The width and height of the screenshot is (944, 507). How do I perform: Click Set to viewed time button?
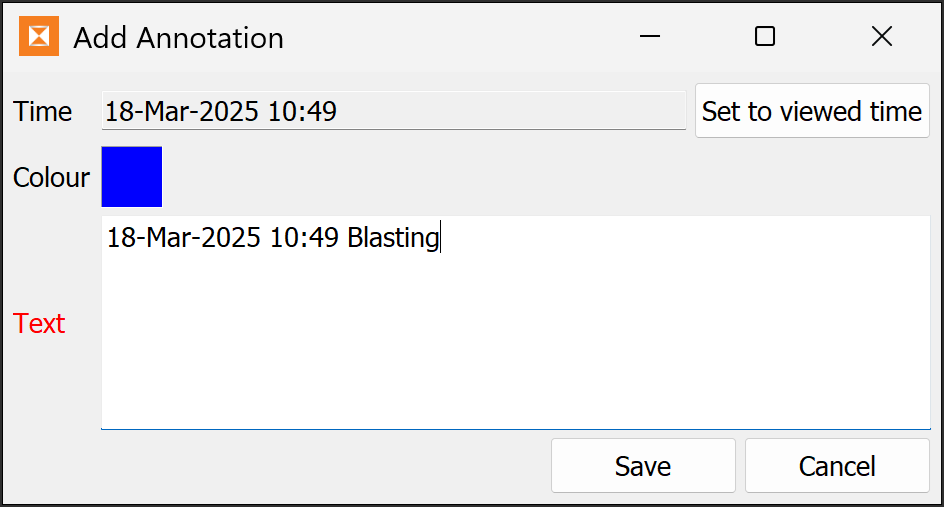coord(812,111)
